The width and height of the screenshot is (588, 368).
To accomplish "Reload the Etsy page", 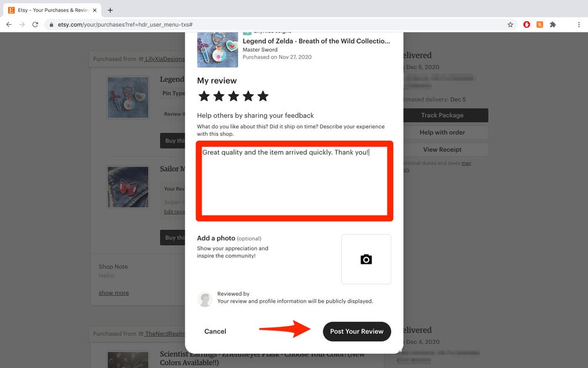I will coord(35,24).
